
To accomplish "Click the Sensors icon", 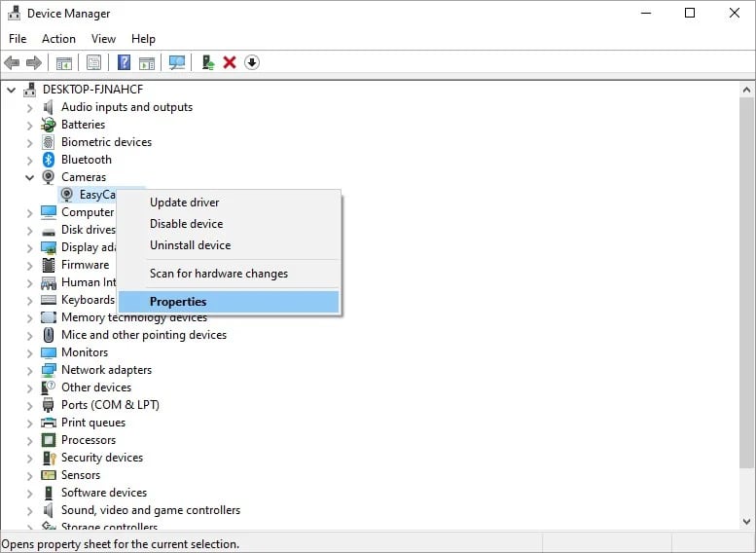I will click(x=49, y=475).
